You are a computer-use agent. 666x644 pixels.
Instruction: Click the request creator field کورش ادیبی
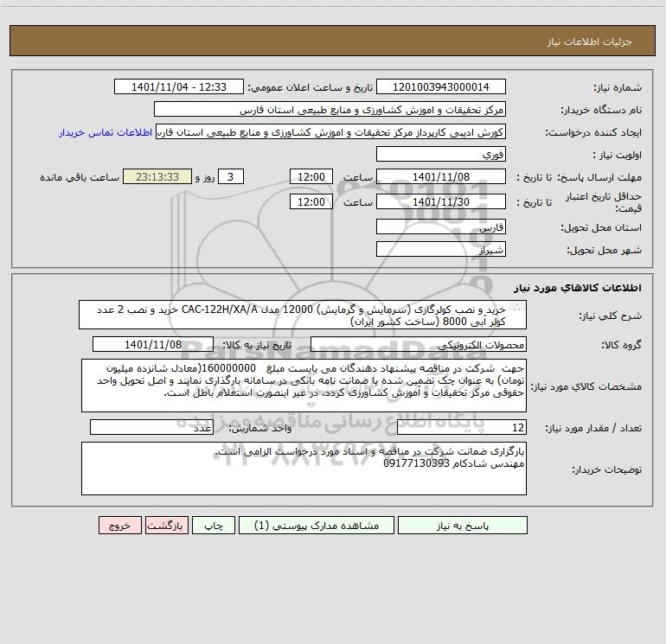[331, 132]
